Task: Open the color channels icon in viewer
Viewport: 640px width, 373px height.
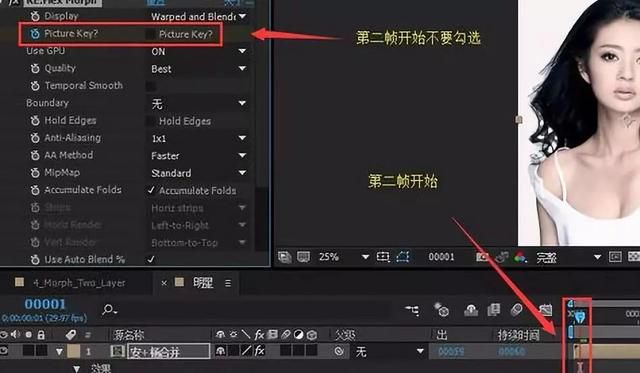Action: click(520, 257)
